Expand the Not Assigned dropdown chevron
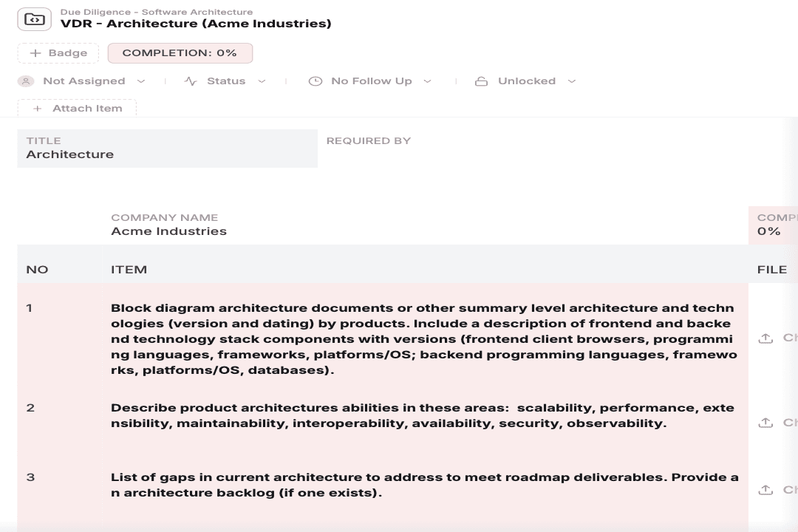Viewport: 798px width, 532px height. tap(141, 81)
